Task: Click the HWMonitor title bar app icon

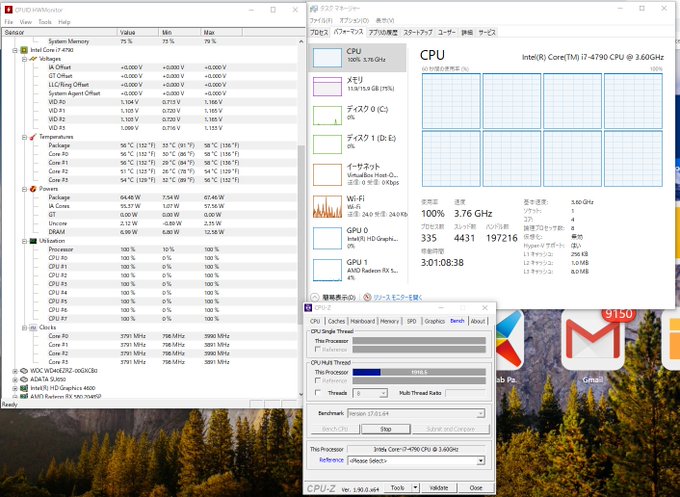Action: (x=8, y=10)
